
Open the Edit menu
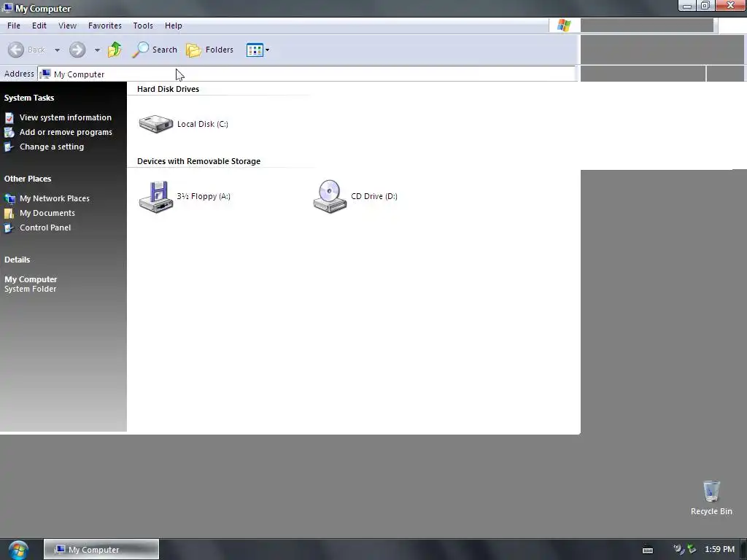[x=39, y=26]
